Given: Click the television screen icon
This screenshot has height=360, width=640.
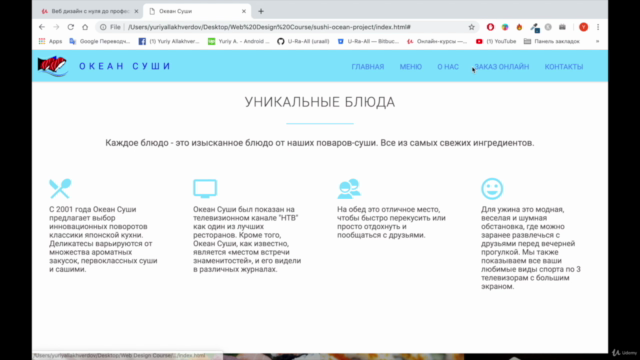Looking at the screenshot, I should point(205,189).
